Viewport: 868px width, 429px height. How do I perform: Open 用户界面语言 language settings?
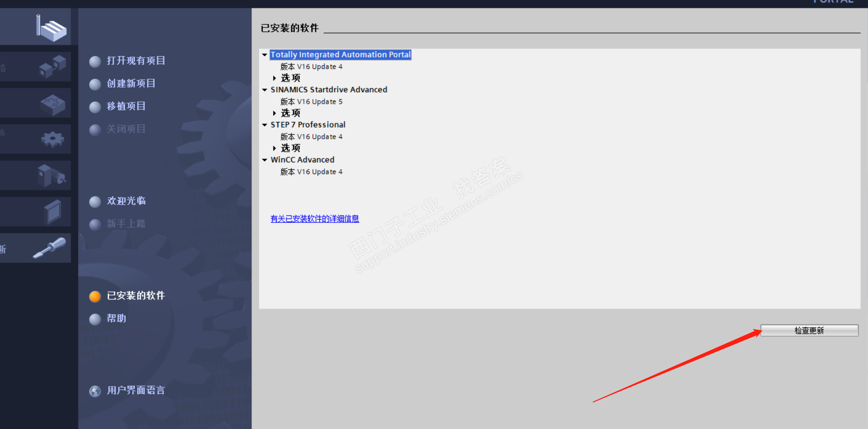pyautogui.click(x=136, y=391)
